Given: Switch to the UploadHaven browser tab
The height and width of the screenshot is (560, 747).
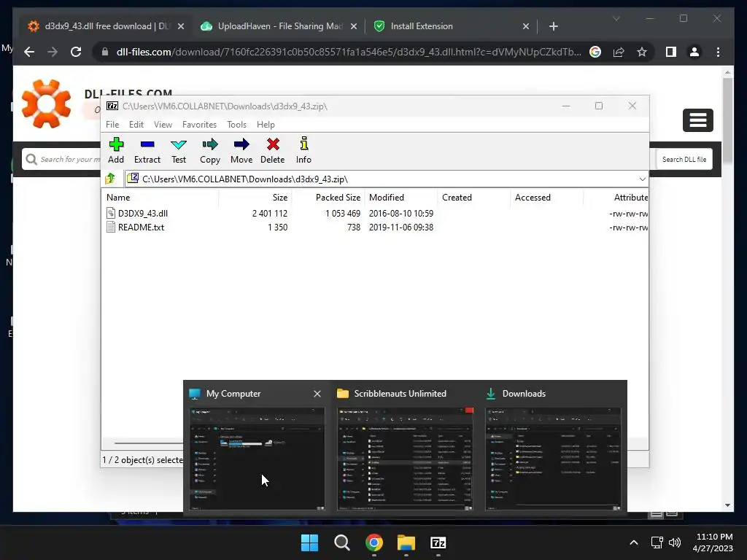Looking at the screenshot, I should click(279, 26).
